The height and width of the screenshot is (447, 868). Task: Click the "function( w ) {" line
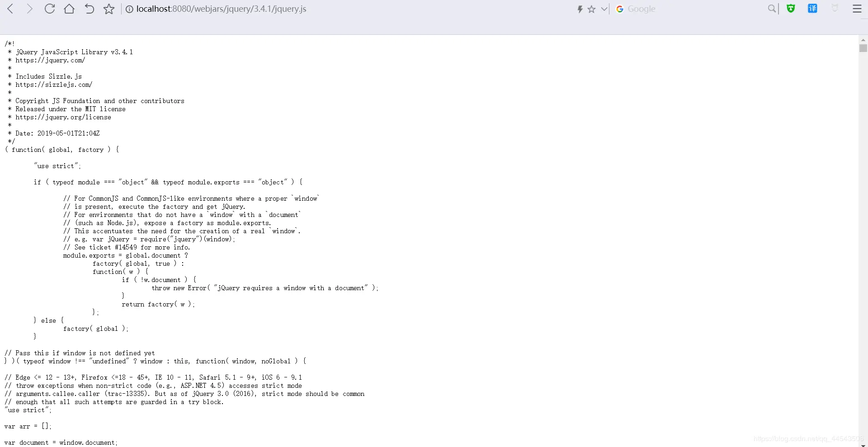tap(121, 272)
